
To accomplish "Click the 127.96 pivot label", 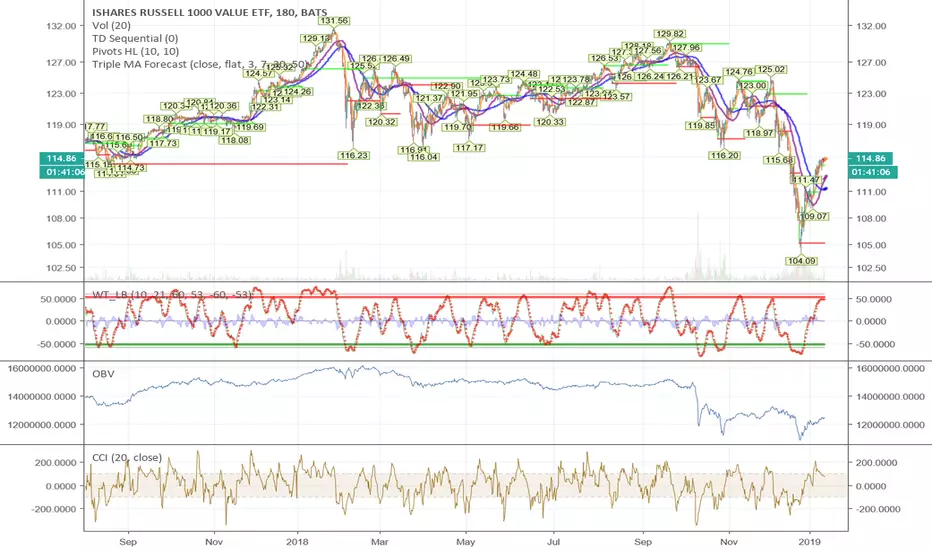I will tap(686, 48).
